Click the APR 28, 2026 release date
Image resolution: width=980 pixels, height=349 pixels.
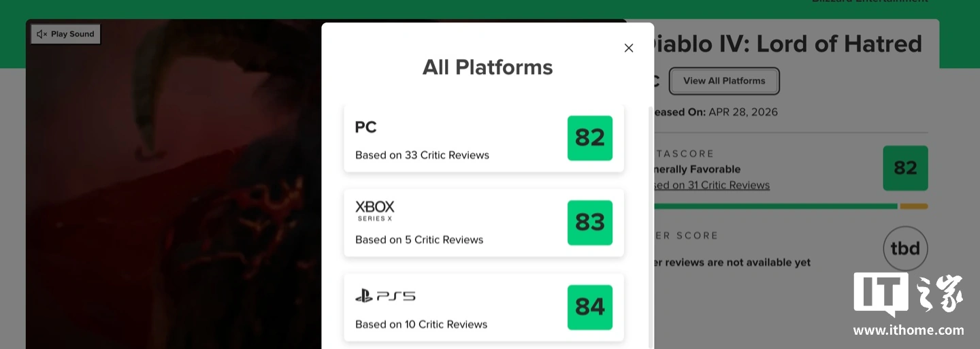click(743, 112)
